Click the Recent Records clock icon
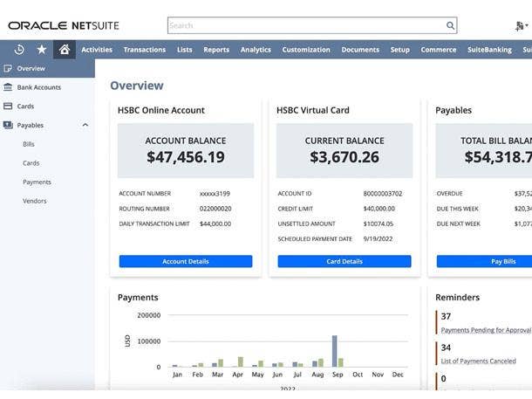 point(19,50)
